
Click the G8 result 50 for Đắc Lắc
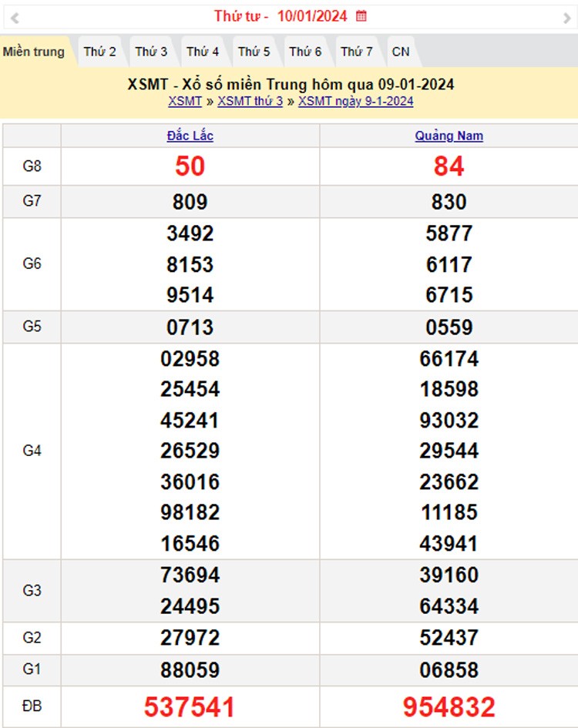(x=190, y=166)
